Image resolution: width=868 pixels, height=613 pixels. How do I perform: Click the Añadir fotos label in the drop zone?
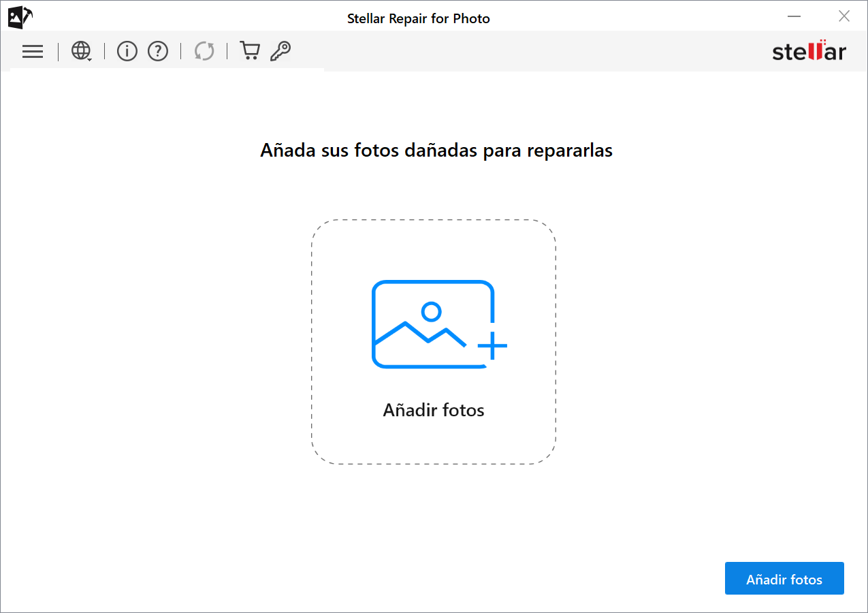point(434,410)
